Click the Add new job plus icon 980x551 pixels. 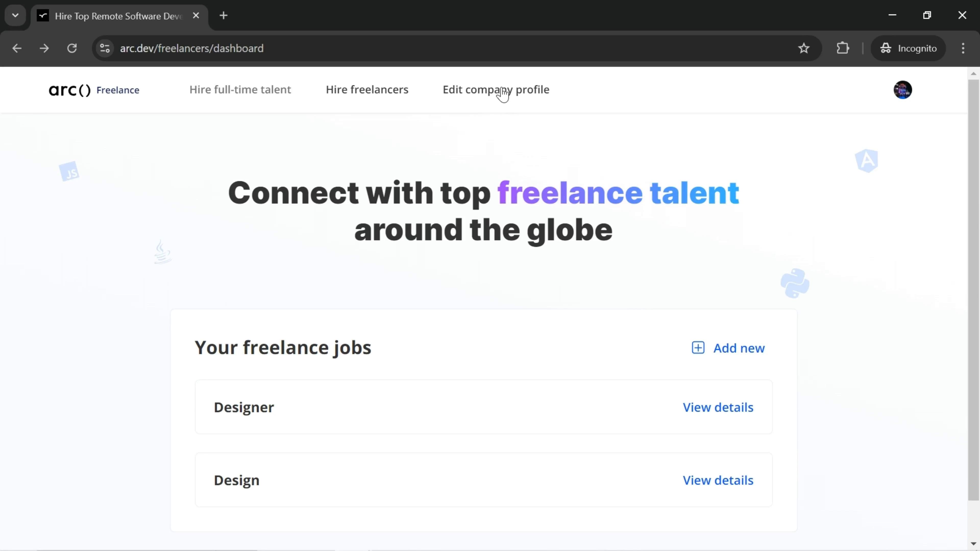click(x=698, y=348)
